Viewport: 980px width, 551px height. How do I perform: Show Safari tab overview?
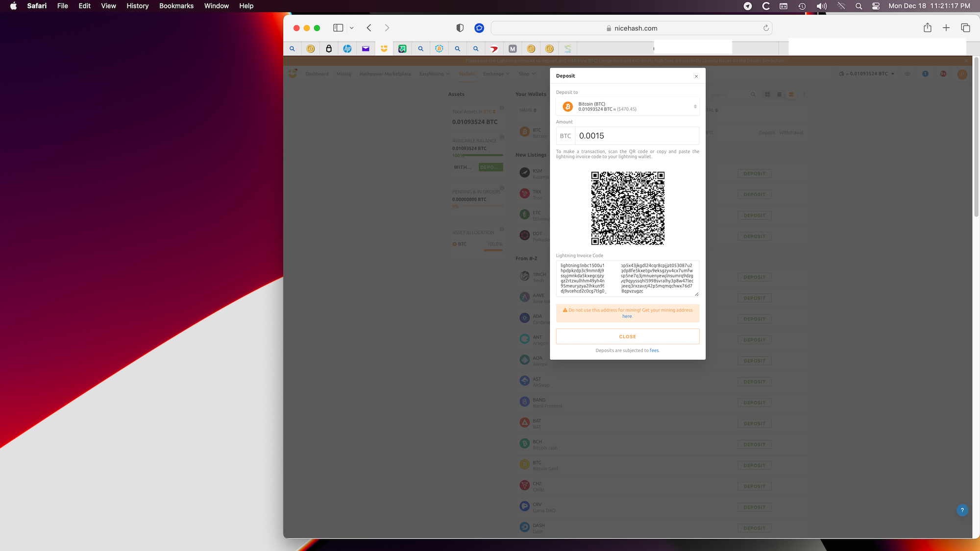965,28
